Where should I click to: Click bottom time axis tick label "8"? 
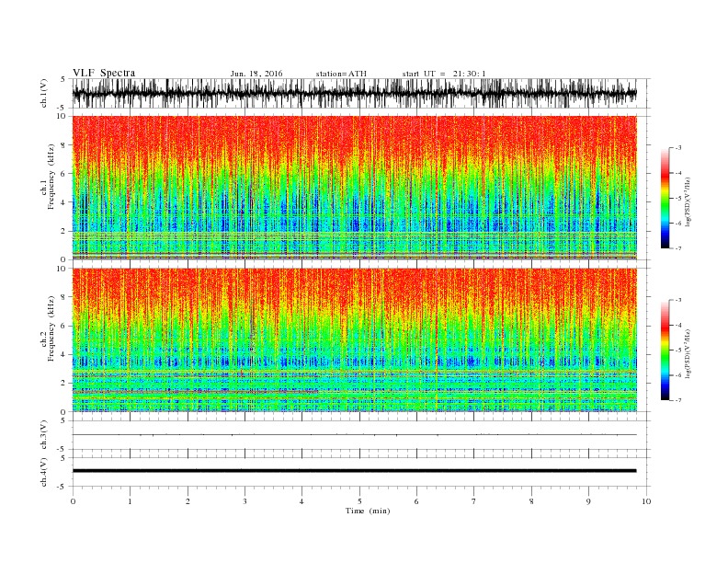(x=531, y=501)
